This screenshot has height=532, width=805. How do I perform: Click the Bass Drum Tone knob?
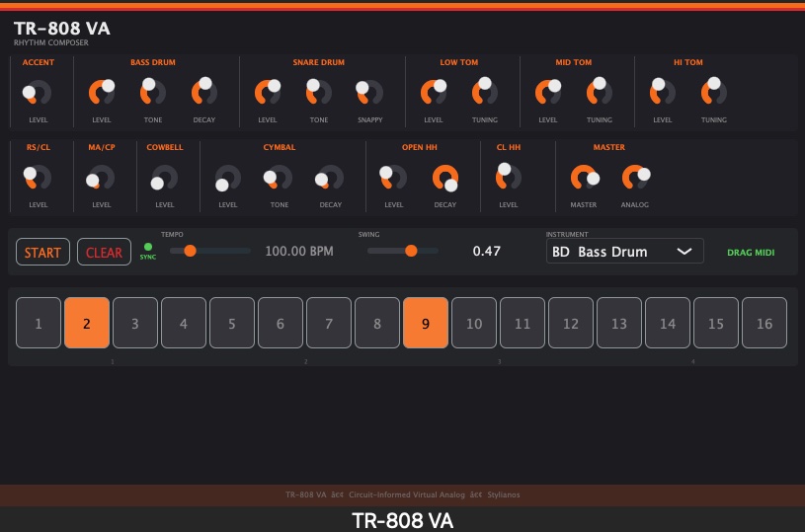pyautogui.click(x=153, y=93)
